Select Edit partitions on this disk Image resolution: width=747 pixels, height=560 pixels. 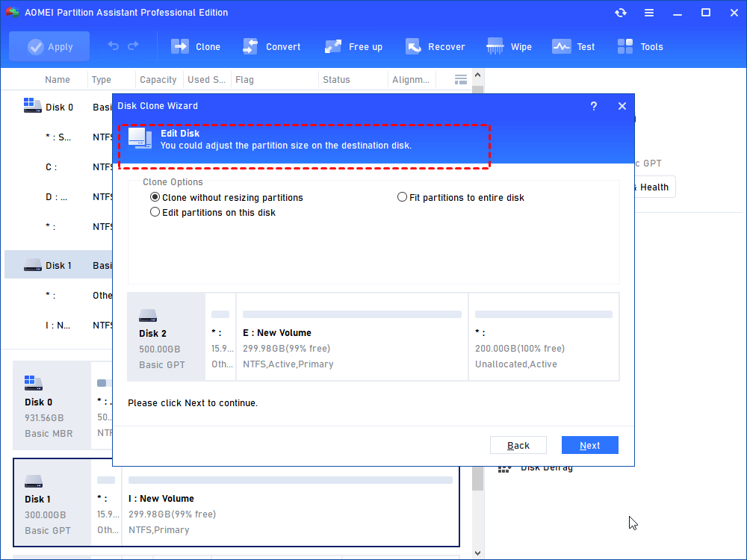tap(155, 213)
